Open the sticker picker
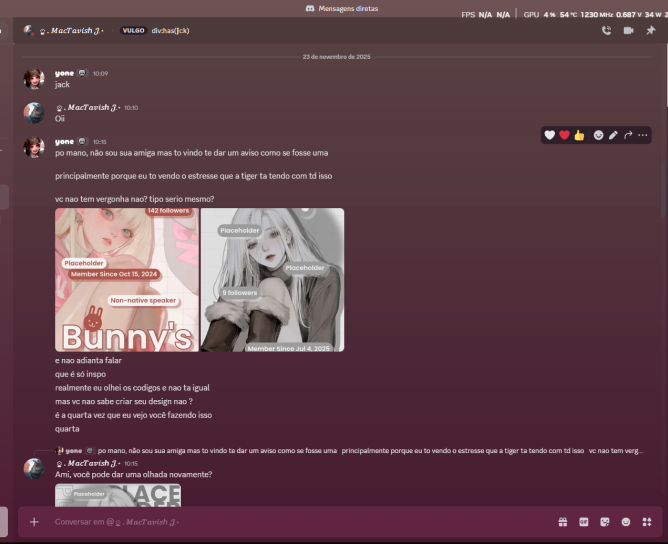This screenshot has width=668, height=544. (x=605, y=522)
